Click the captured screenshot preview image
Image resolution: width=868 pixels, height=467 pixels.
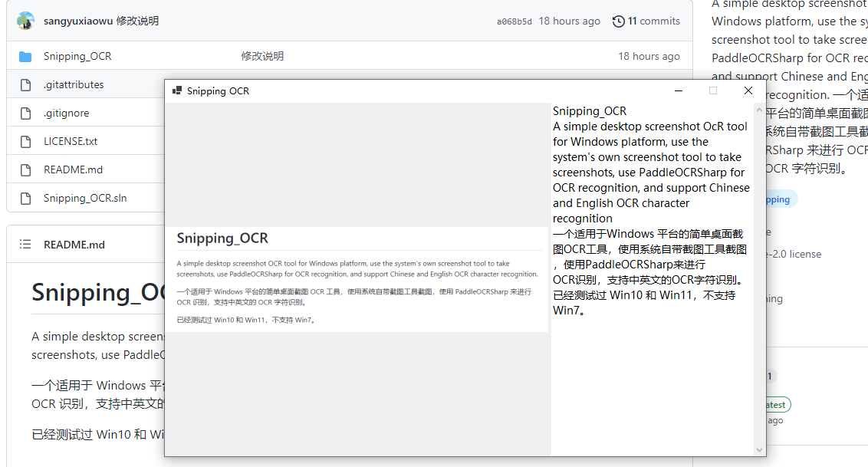coord(357,279)
